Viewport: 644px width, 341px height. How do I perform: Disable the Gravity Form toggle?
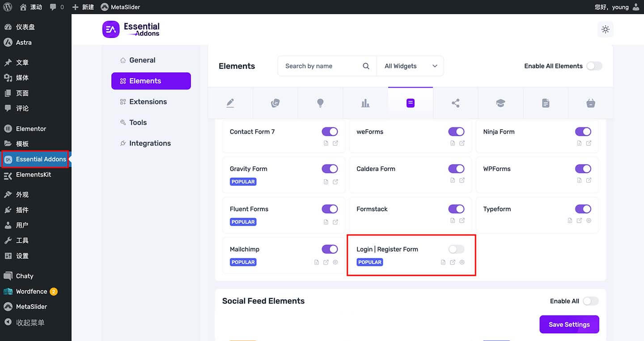(x=330, y=168)
